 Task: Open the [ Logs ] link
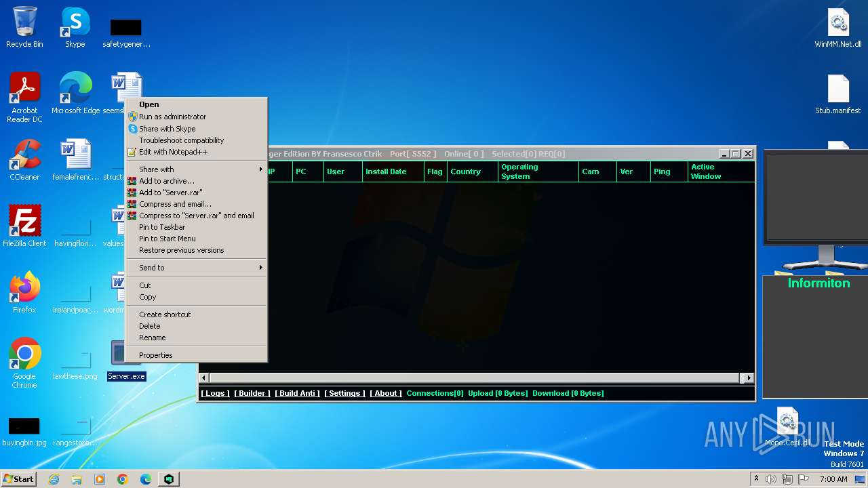[216, 393]
